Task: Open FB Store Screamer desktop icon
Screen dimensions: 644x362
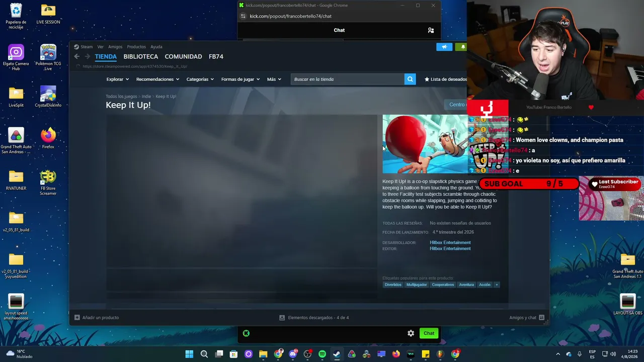Action: click(x=48, y=183)
